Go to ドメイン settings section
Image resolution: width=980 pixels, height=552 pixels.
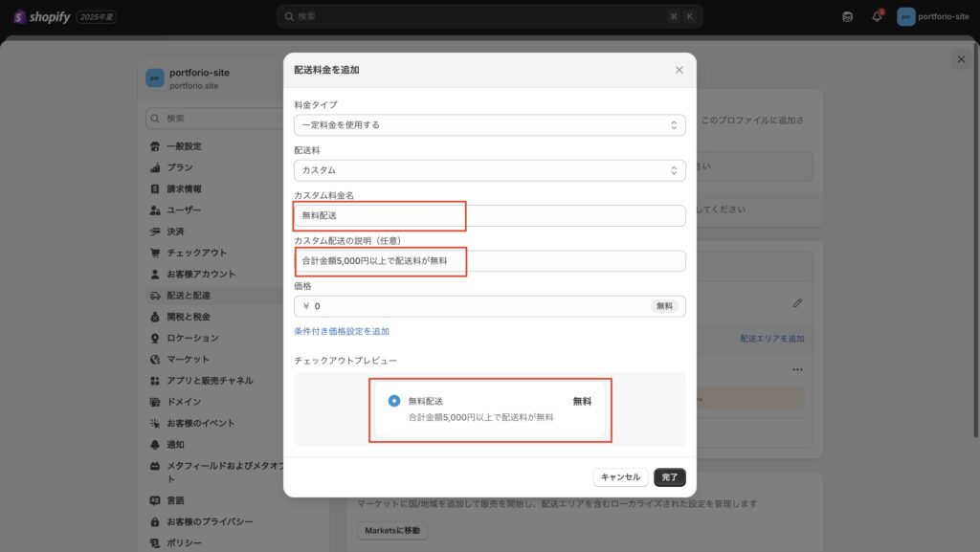tap(184, 402)
